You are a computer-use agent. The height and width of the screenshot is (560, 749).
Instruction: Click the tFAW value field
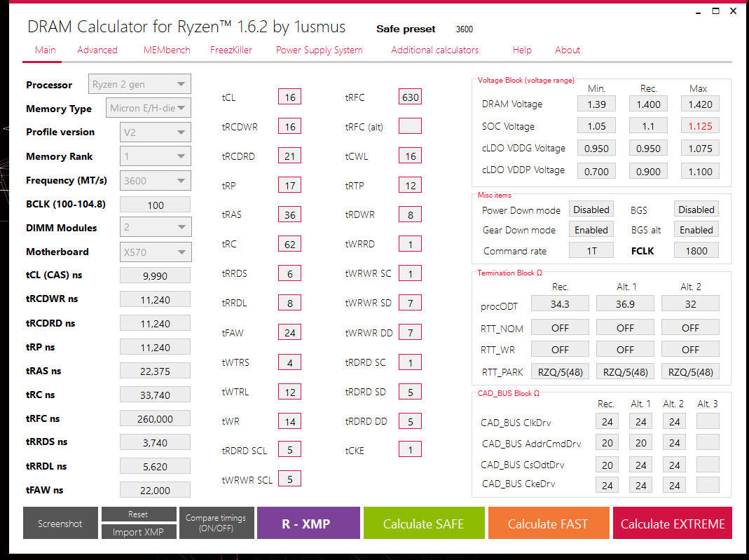[x=290, y=332]
